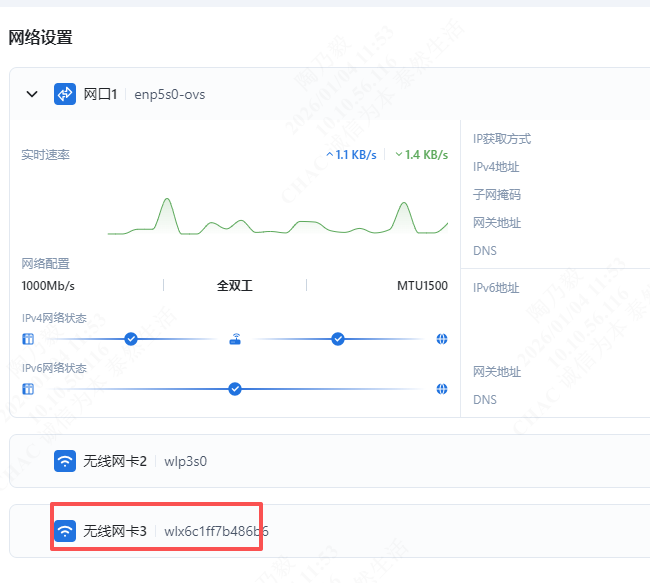Click the upload speed 1.1 KB/s
The image size is (650, 583).
pos(352,155)
